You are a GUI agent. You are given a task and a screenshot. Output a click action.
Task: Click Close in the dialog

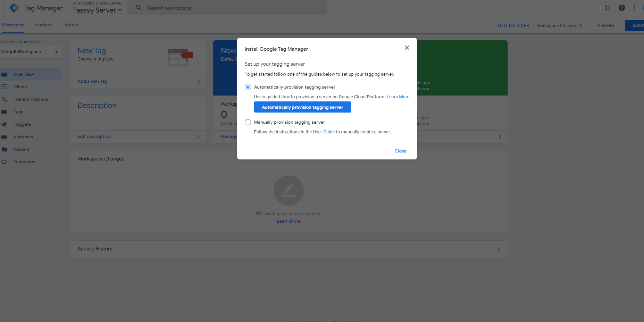pyautogui.click(x=400, y=151)
